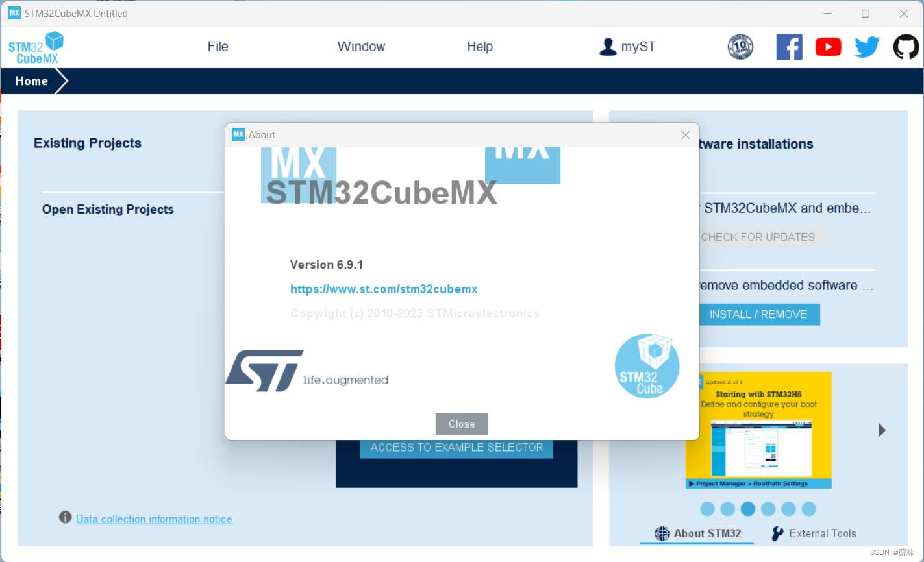Screen dimensions: 924x562
Task: Select the sixth carousel dot
Action: (808, 509)
